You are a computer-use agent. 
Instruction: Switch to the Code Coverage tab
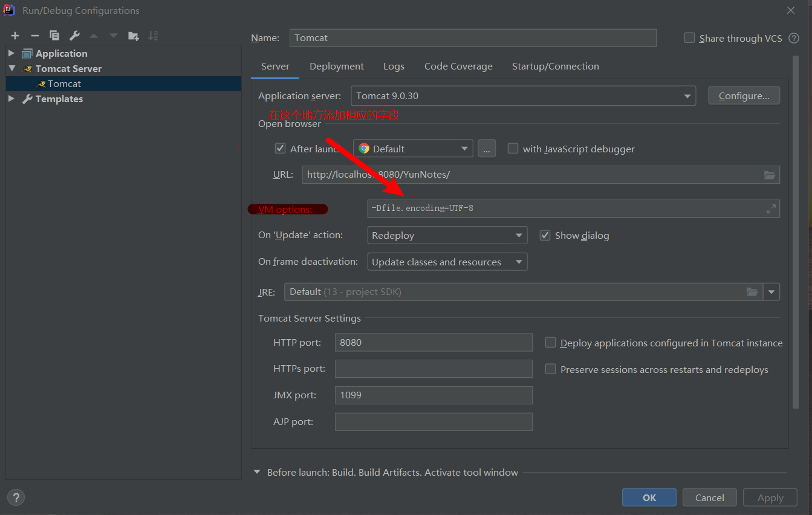pyautogui.click(x=458, y=66)
